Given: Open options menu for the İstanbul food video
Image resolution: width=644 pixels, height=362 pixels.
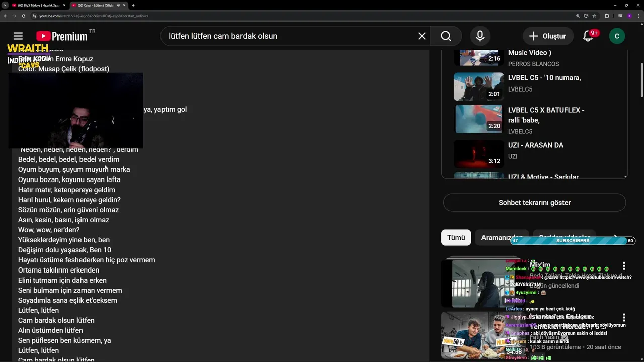Looking at the screenshot, I should point(624,318).
